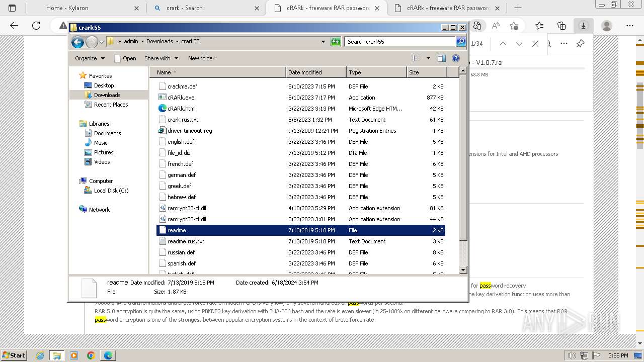Select rarcrypt30-cl.dll file
Image resolution: width=644 pixels, height=362 pixels.
[301, 208]
